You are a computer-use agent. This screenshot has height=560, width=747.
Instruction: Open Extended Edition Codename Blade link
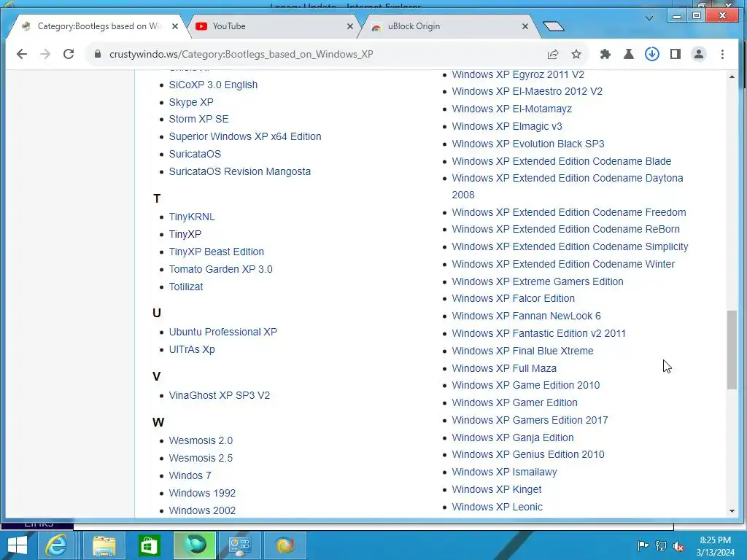pyautogui.click(x=561, y=161)
